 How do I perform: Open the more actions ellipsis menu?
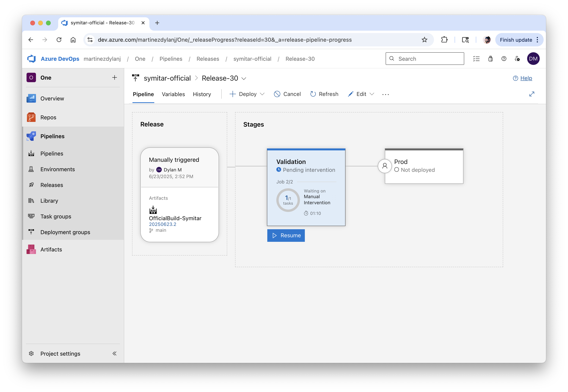(x=386, y=94)
